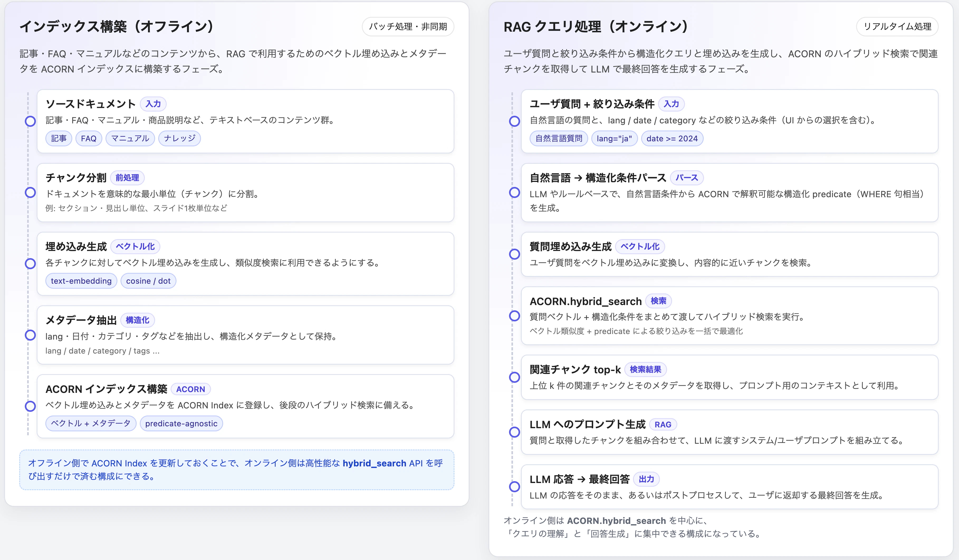Click the timeline dot for メタデータ抽出
The width and height of the screenshot is (959, 560).
[30, 335]
